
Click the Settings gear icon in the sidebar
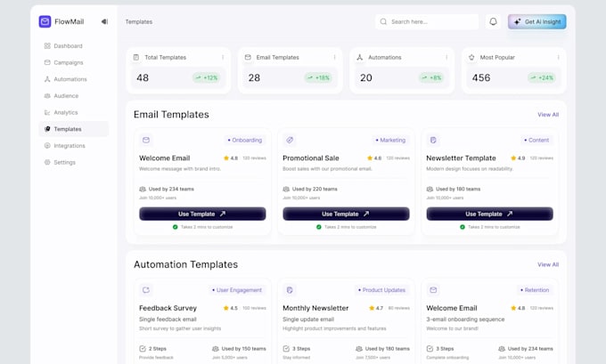47,162
